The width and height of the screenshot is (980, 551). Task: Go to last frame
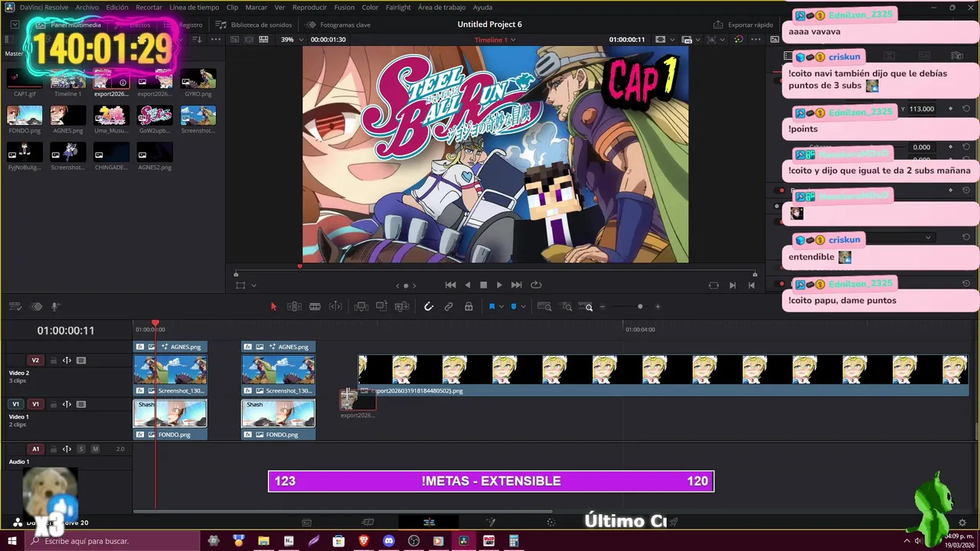tap(516, 285)
